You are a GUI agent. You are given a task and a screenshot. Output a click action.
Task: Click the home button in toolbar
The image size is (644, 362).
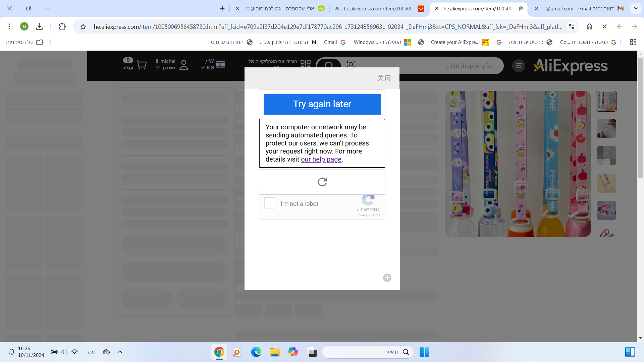589,26
